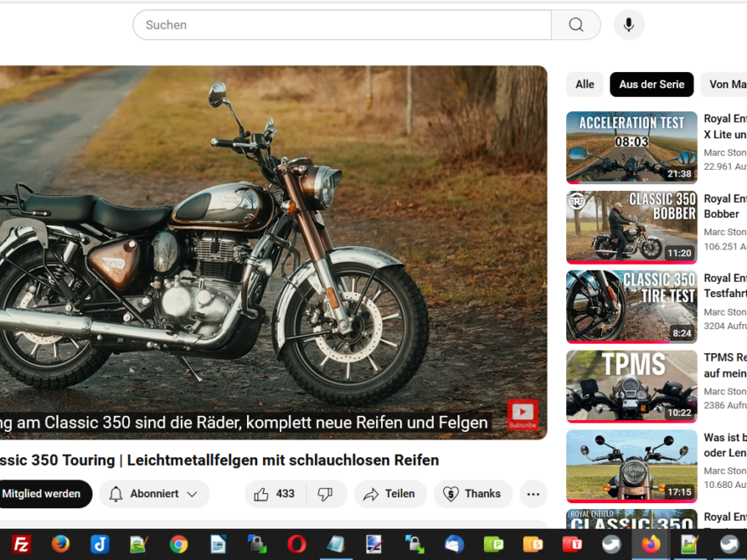Click the video player motorcycle frame

pos(273,252)
